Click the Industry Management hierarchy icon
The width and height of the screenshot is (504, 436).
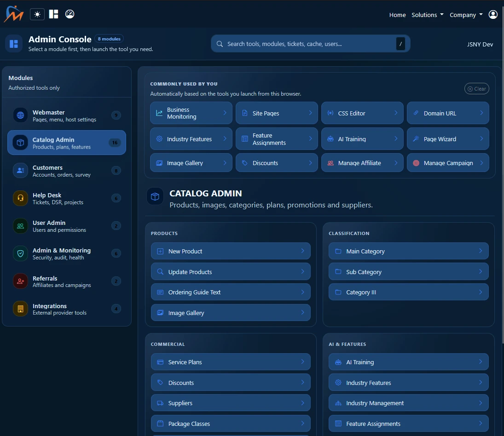click(x=338, y=403)
